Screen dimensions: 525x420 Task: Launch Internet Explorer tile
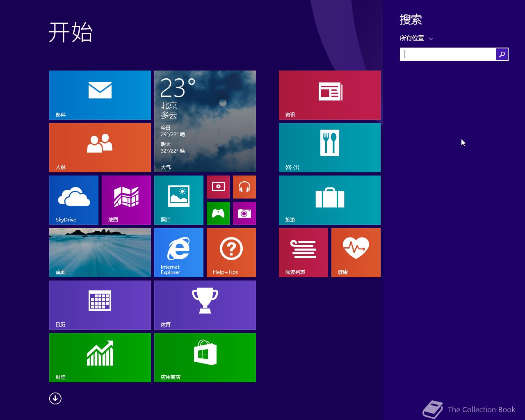point(179,253)
